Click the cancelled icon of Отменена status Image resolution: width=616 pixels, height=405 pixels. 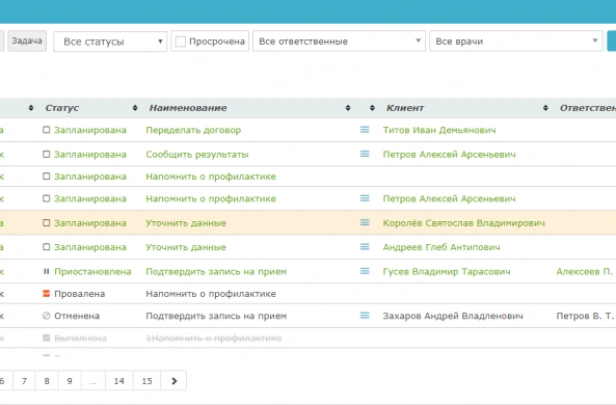pos(46,316)
